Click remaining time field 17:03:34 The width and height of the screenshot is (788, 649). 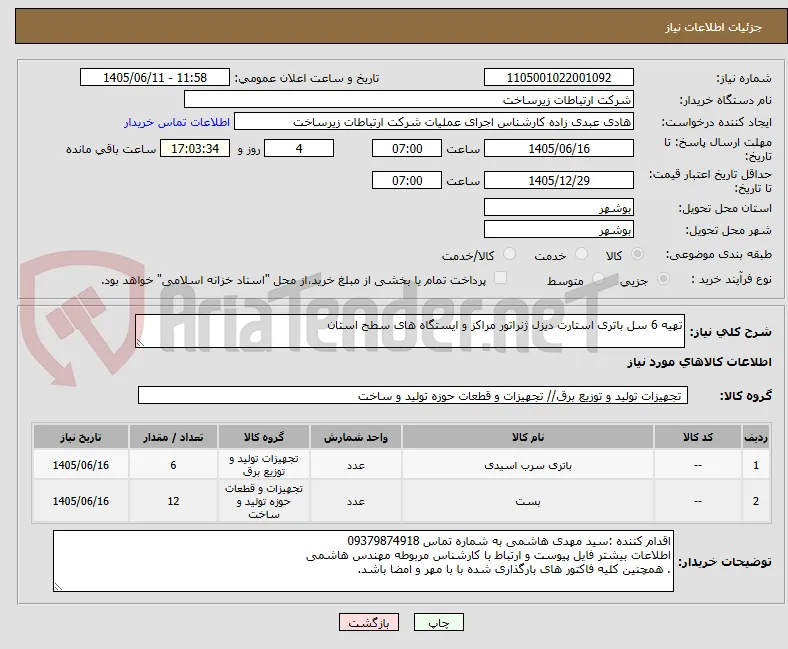(x=195, y=148)
